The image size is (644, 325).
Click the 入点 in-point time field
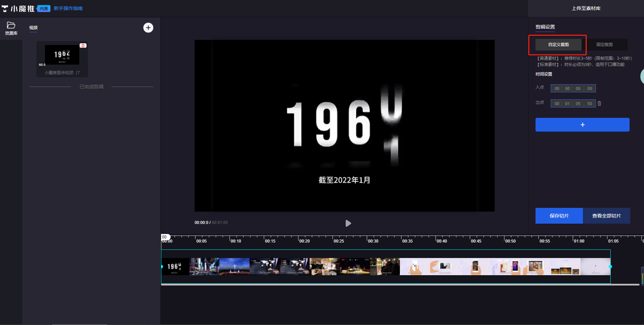(x=573, y=88)
